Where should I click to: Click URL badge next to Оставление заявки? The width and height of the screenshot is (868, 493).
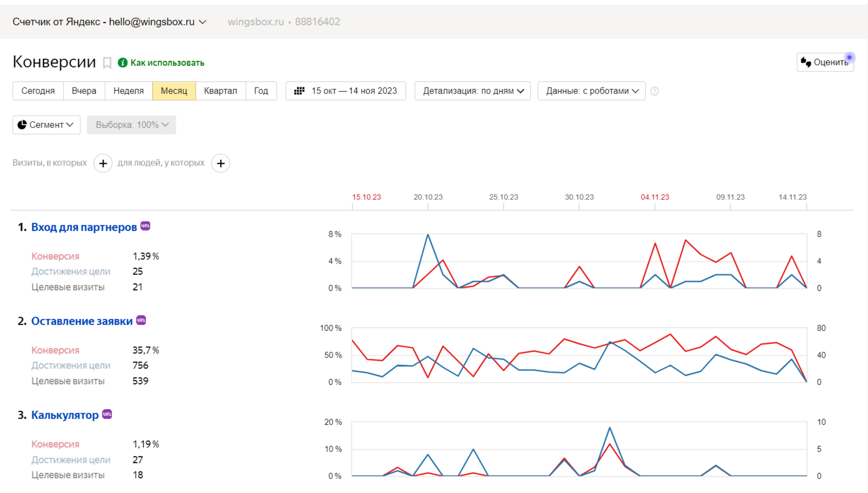click(141, 320)
